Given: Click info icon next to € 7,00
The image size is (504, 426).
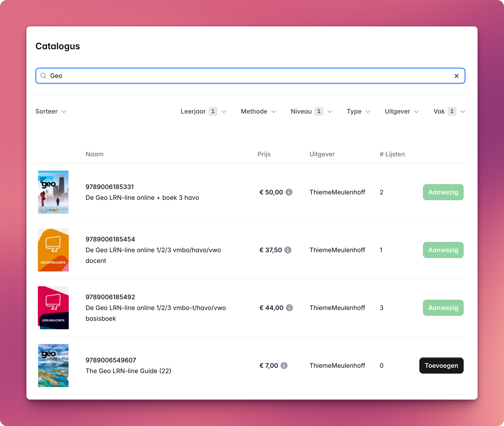Looking at the screenshot, I should pos(284,365).
